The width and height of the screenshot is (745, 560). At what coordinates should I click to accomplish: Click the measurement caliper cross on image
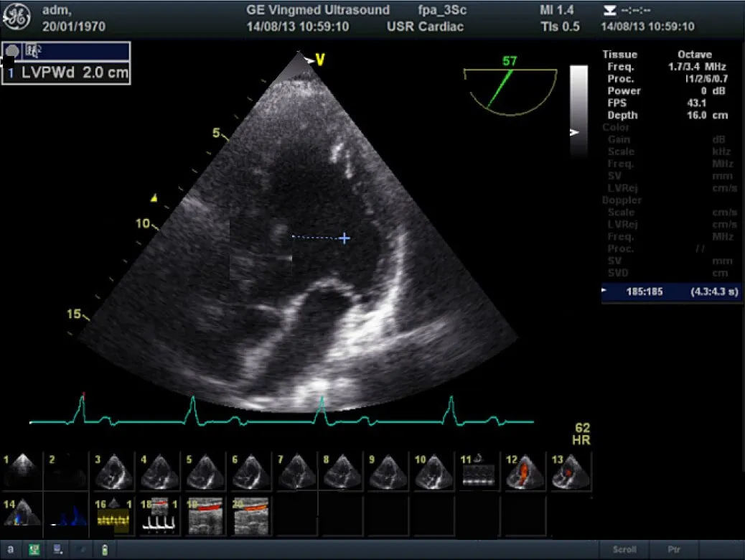pos(345,238)
